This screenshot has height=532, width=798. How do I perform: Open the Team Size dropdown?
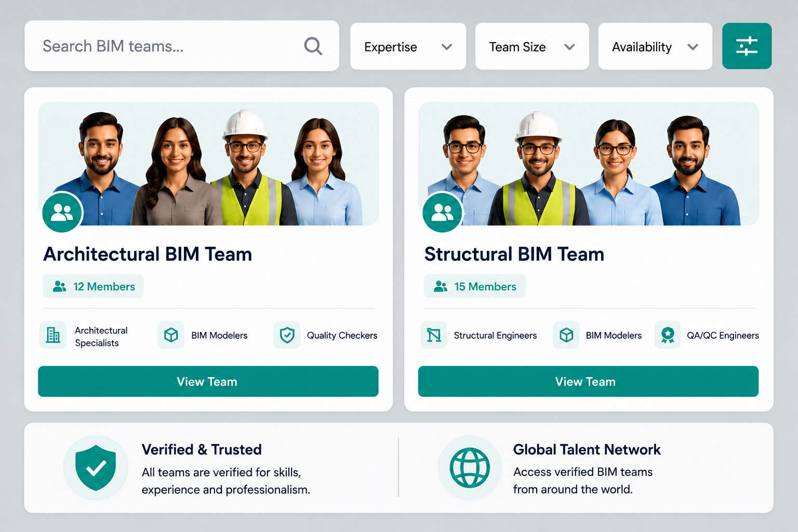tap(532, 46)
